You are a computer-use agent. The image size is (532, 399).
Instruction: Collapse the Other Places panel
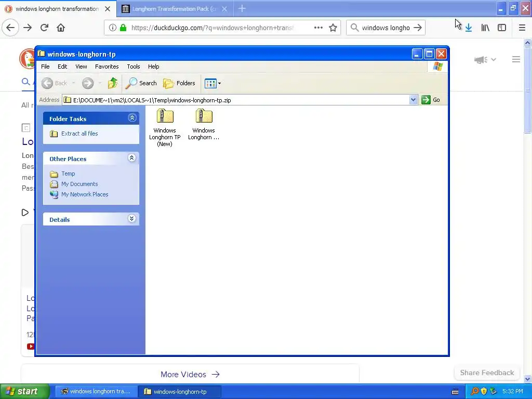(131, 158)
